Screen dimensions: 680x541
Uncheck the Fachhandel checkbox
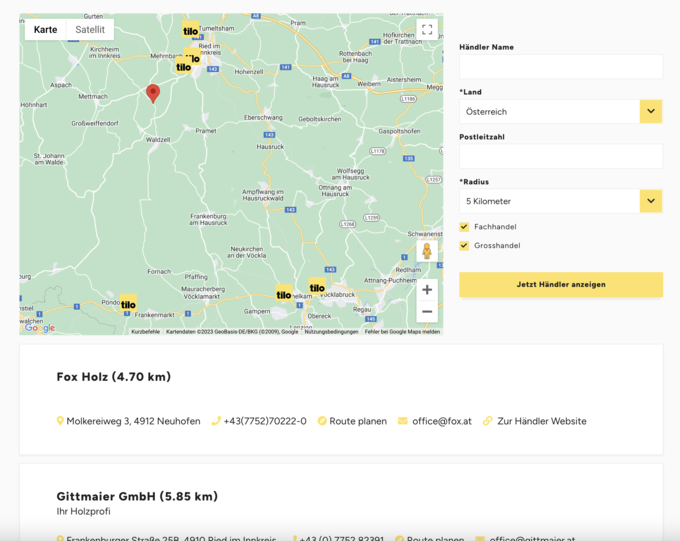click(464, 227)
